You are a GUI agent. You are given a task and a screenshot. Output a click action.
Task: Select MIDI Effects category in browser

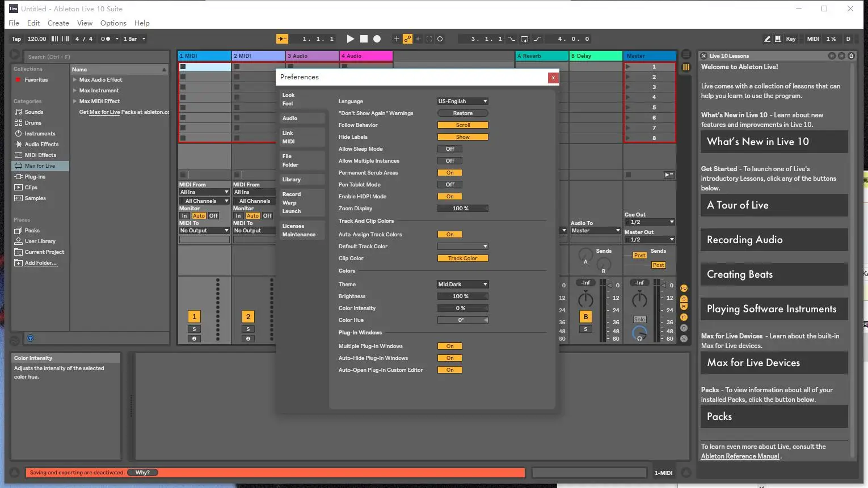click(40, 155)
